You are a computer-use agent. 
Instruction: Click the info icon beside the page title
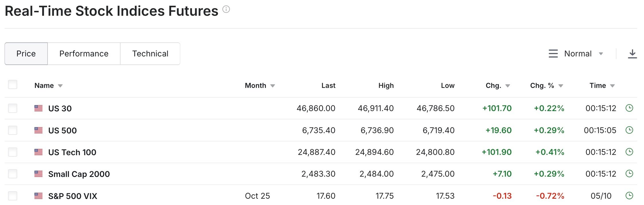226,10
